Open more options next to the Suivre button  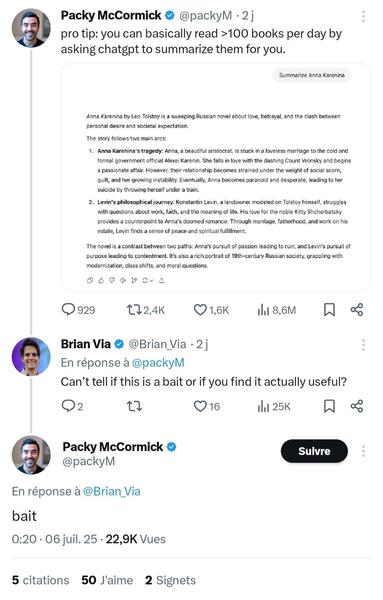pos(363,451)
